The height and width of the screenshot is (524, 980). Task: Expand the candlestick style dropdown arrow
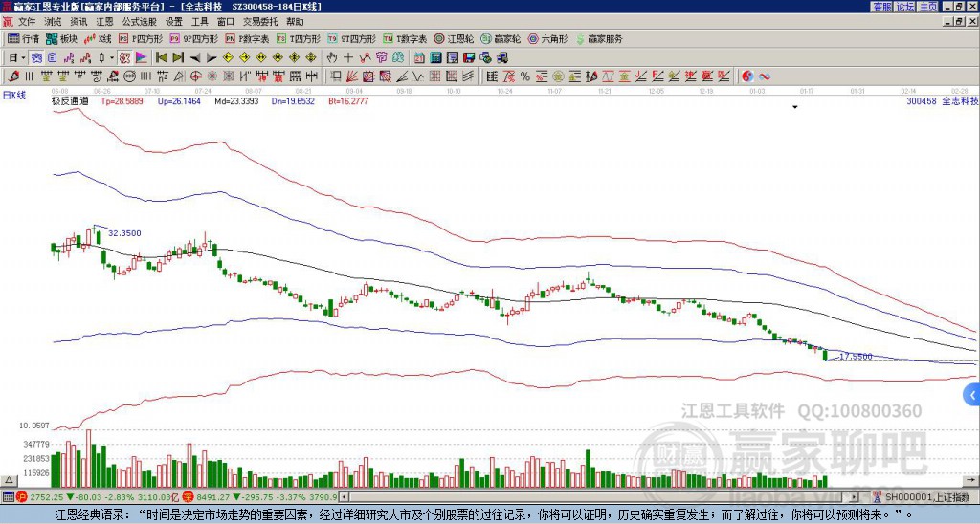pos(112,57)
